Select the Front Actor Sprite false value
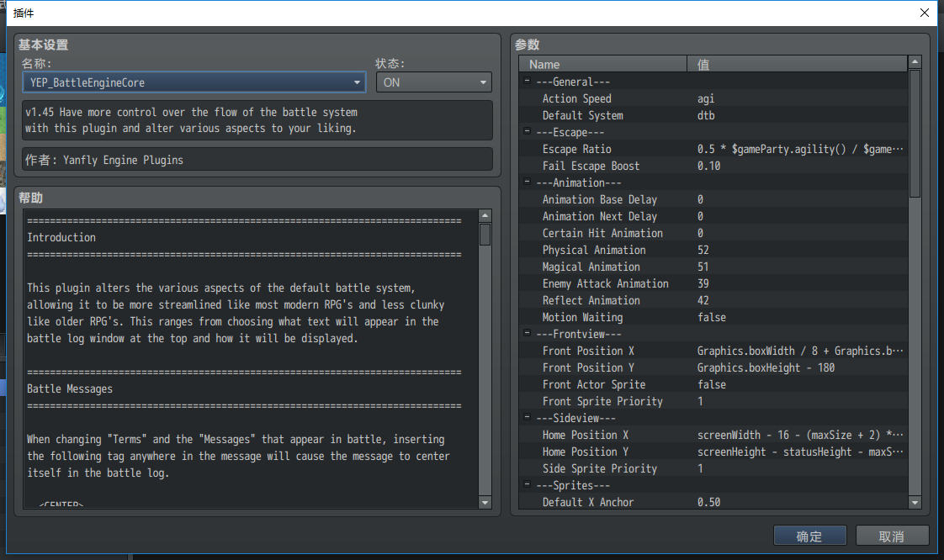The width and height of the screenshot is (944, 560). pos(712,384)
